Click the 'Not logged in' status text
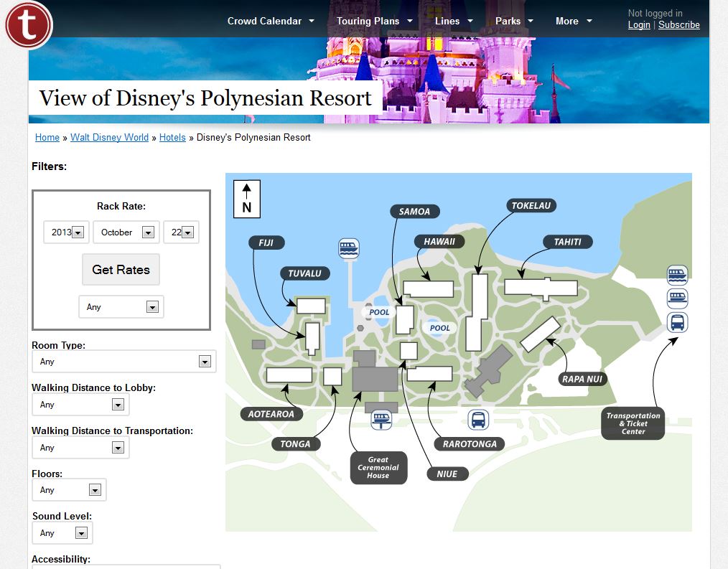Image resolution: width=728 pixels, height=569 pixels. 655,13
